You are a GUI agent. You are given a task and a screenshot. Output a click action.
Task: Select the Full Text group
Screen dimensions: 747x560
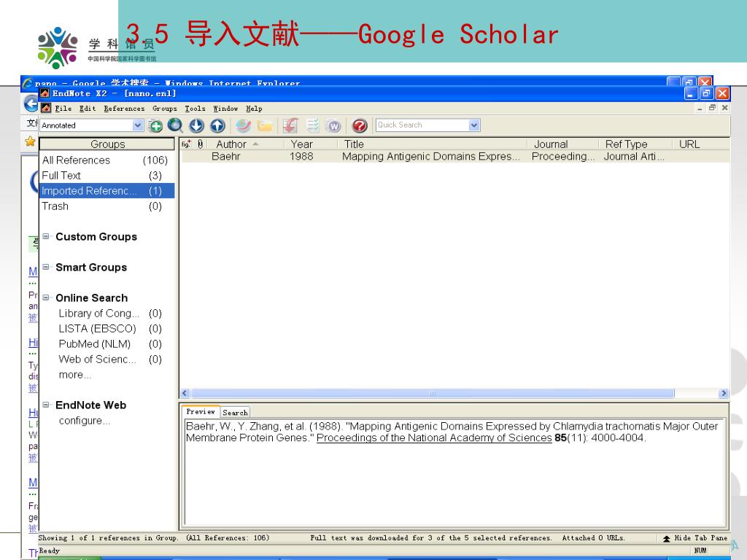107,175
